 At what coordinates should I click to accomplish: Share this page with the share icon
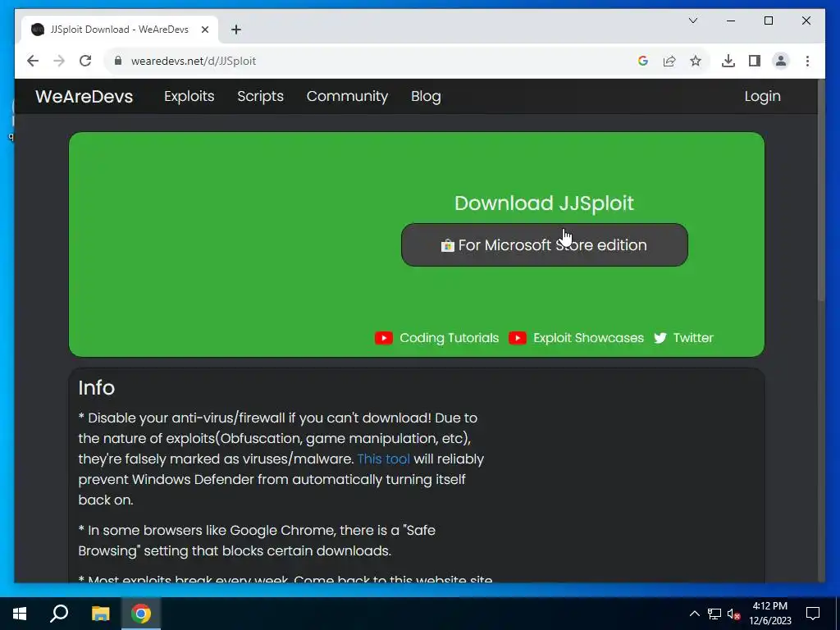click(x=669, y=61)
